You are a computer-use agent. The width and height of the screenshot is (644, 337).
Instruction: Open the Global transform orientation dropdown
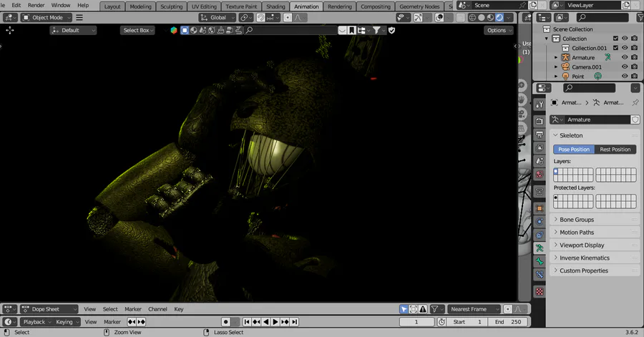pos(218,18)
